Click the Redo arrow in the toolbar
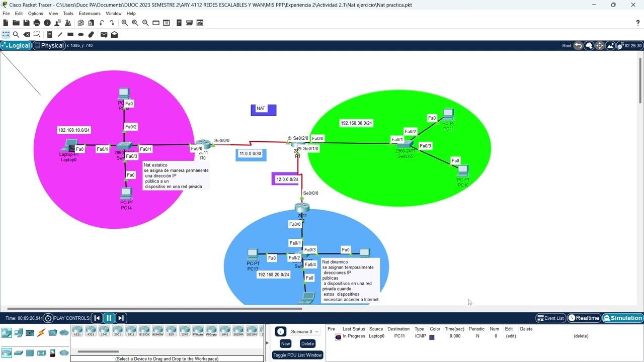644x362 pixels. [112, 23]
